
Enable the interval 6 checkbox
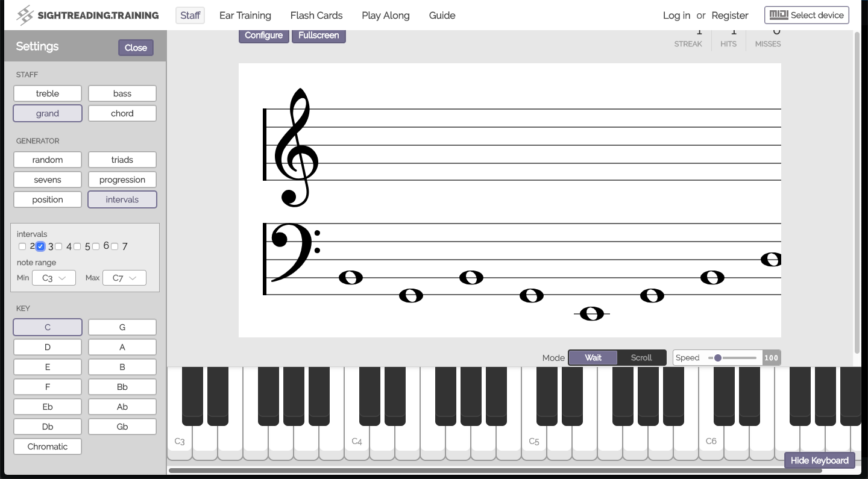coord(96,246)
